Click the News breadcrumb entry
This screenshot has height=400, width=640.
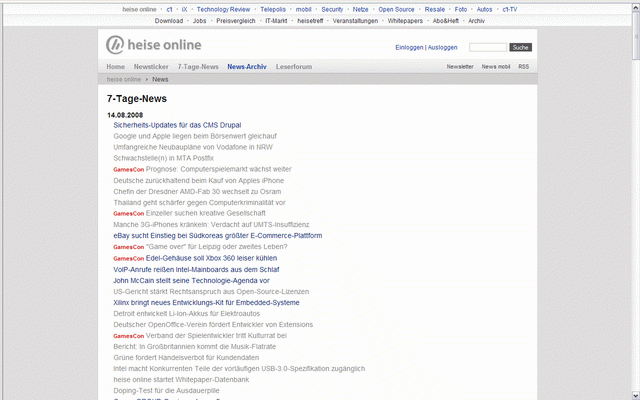(160, 79)
